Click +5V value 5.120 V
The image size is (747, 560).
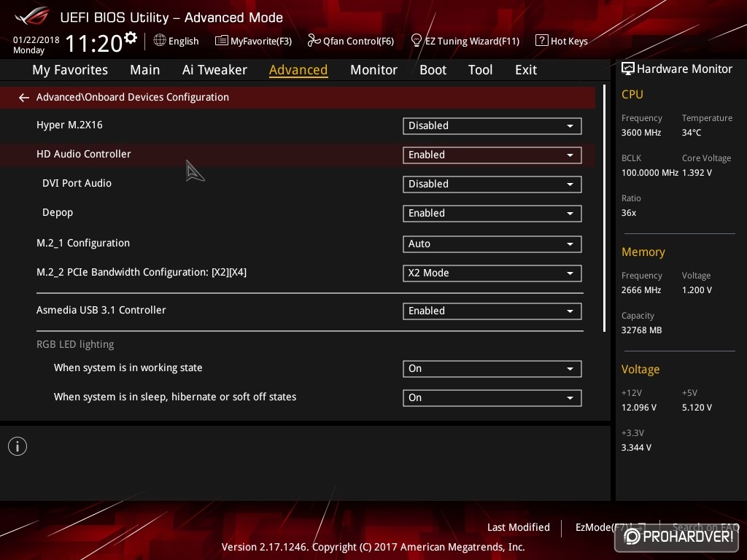tap(697, 408)
